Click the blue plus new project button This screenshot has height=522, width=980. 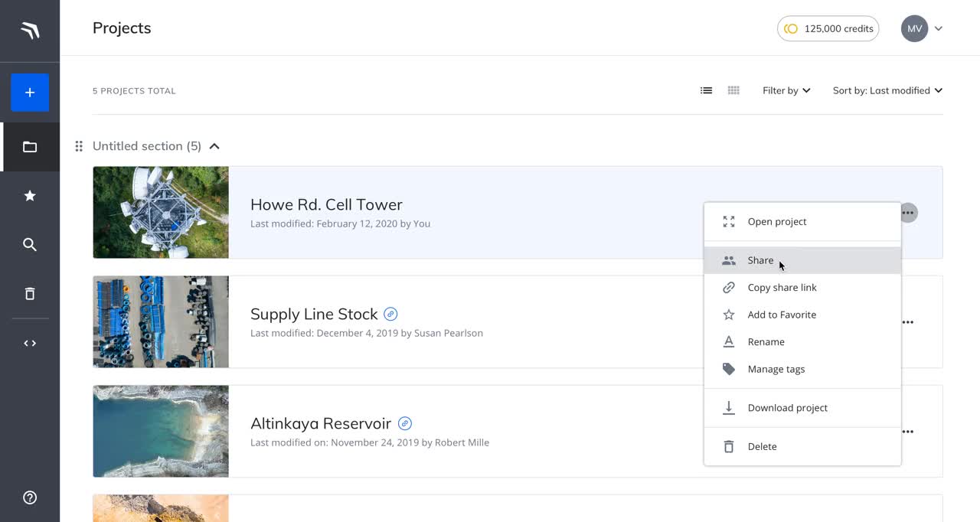[x=30, y=93]
